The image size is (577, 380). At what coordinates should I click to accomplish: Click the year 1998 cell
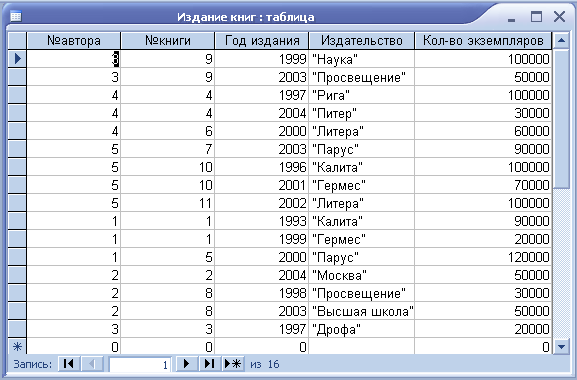click(262, 293)
